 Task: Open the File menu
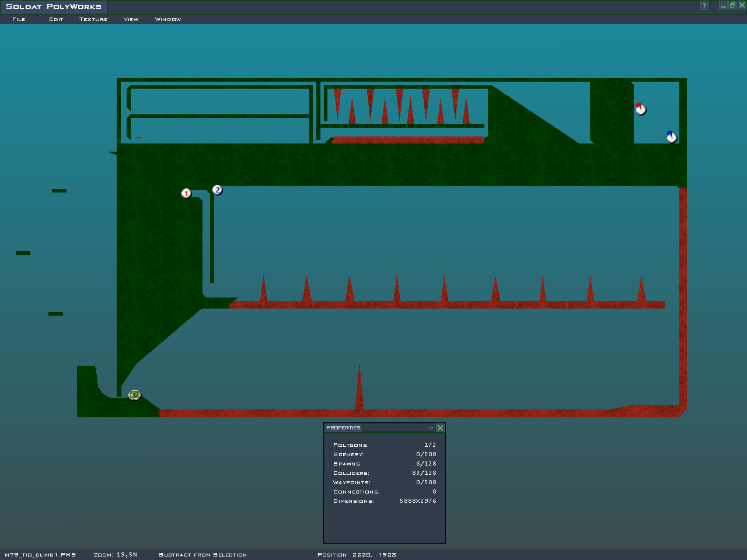(x=19, y=19)
